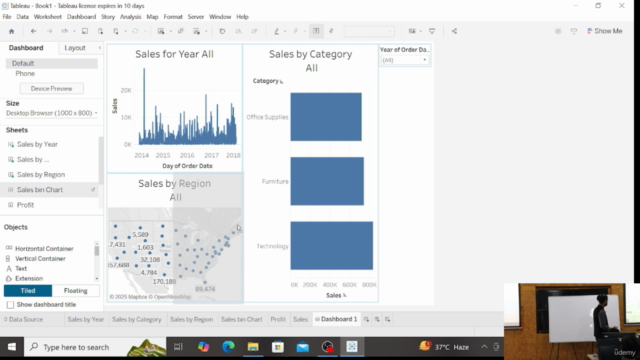The image size is (640, 360).
Task: Toggle the Show Mark Labels toolbar button
Action: [316, 31]
